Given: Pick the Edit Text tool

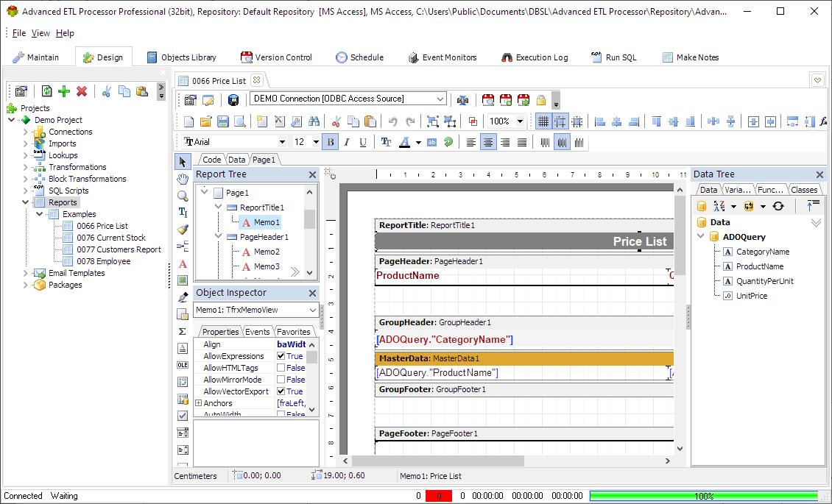Looking at the screenshot, I should tap(183, 213).
